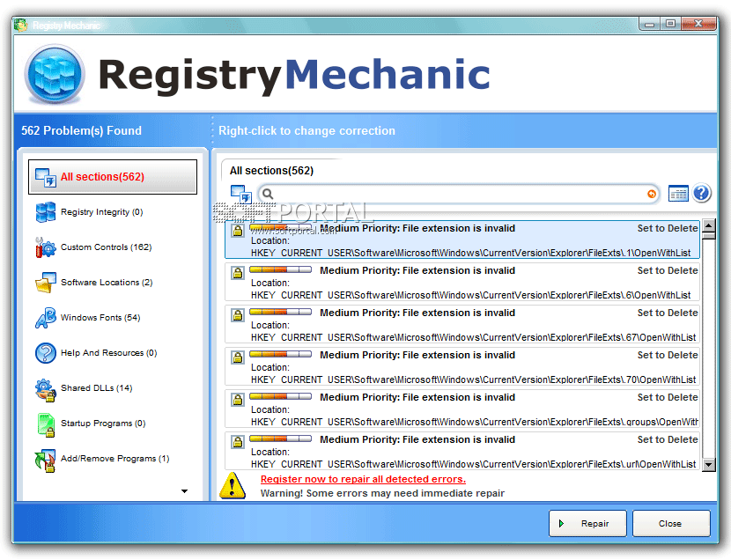Click the yellow warning triangle icon
This screenshot has width=731, height=560.
pyautogui.click(x=233, y=485)
